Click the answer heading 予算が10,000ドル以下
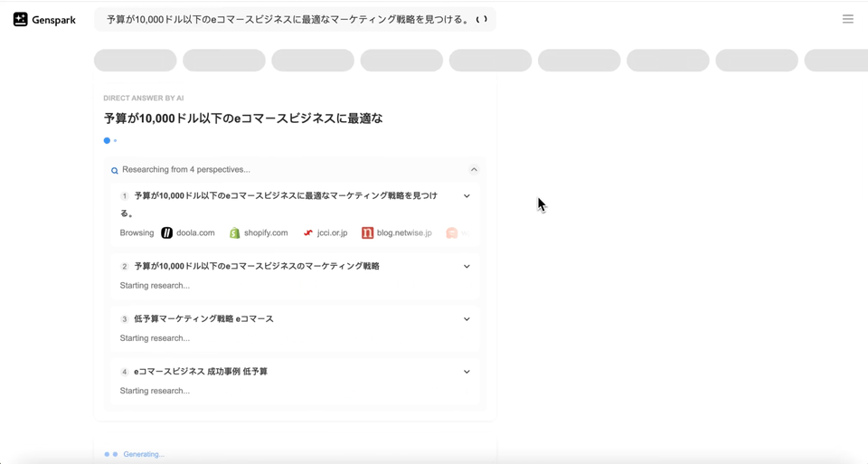Image resolution: width=868 pixels, height=464 pixels. coord(243,118)
